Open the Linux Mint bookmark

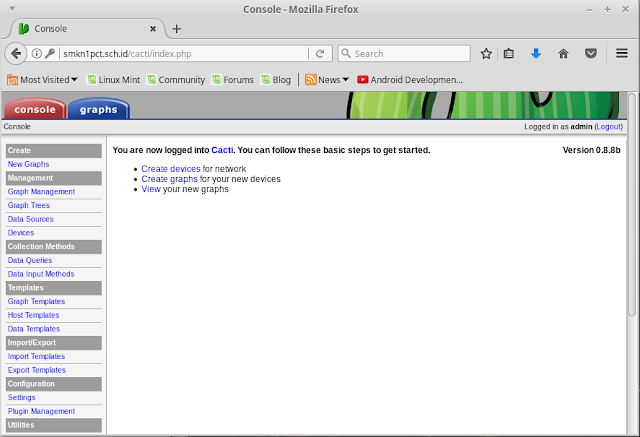pos(113,80)
